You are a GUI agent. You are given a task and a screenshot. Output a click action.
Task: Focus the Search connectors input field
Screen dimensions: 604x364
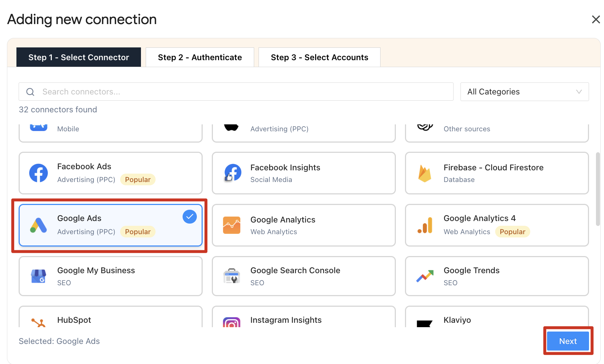[x=241, y=92]
